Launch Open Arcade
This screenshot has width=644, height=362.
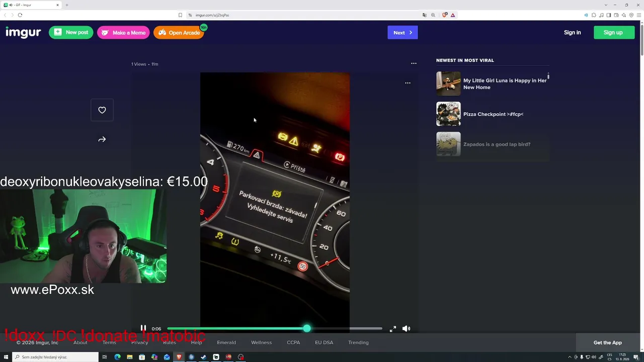tap(179, 33)
